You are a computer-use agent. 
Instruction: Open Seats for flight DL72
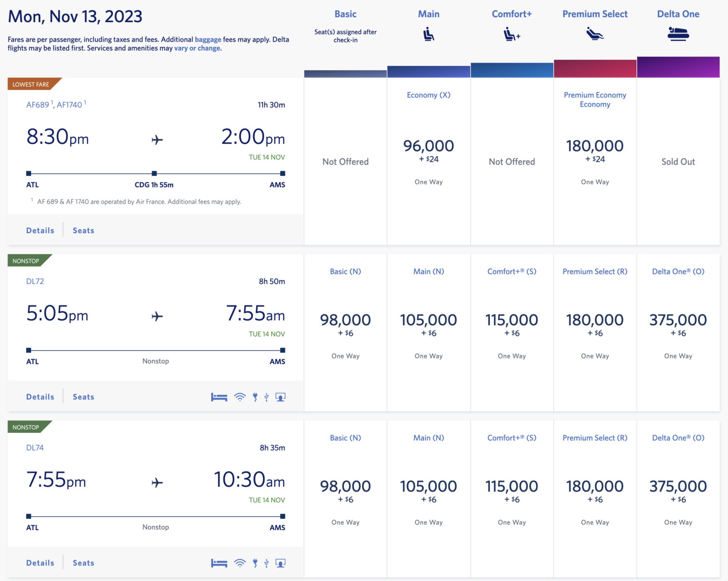(x=83, y=397)
